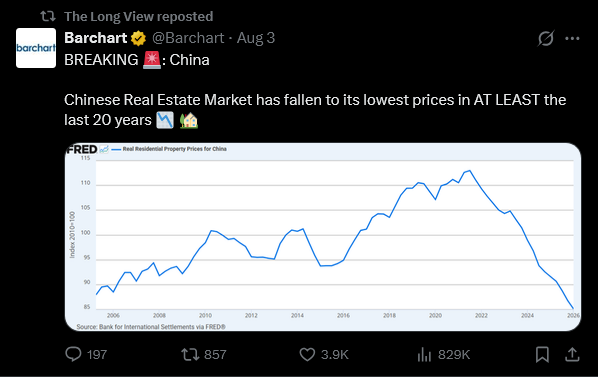Bookmark this tweet
Viewport: 598px width, 377px height.
[x=542, y=354]
